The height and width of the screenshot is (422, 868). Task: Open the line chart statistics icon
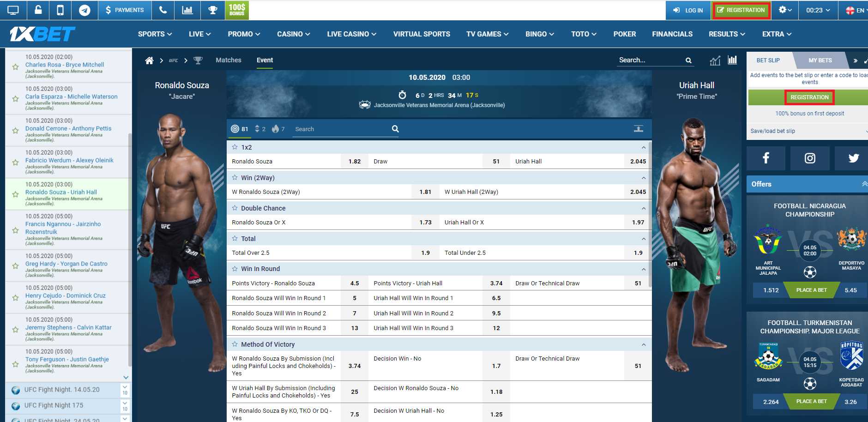pos(715,60)
